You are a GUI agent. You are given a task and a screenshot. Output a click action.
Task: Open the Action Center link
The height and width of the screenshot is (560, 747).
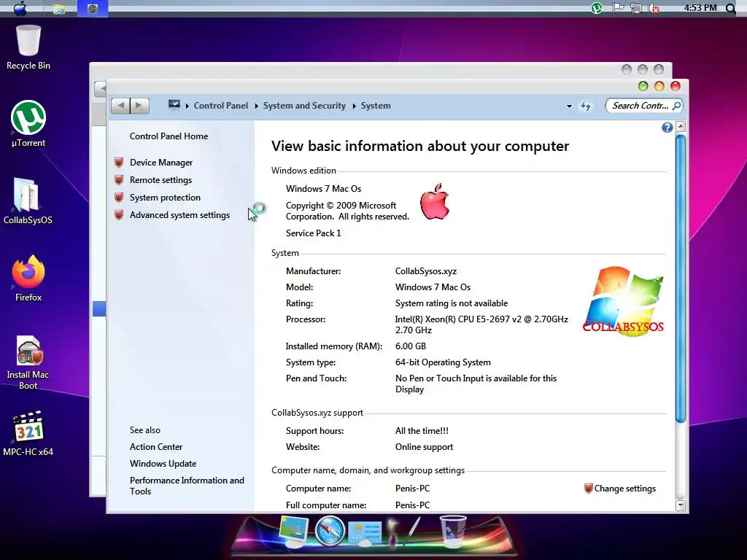[156, 447]
